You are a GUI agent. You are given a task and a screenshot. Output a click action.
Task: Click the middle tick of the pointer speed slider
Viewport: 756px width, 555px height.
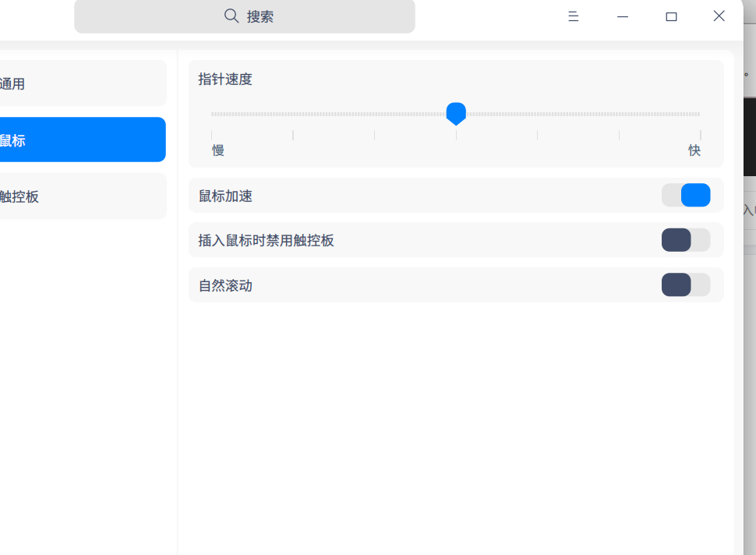tap(456, 135)
